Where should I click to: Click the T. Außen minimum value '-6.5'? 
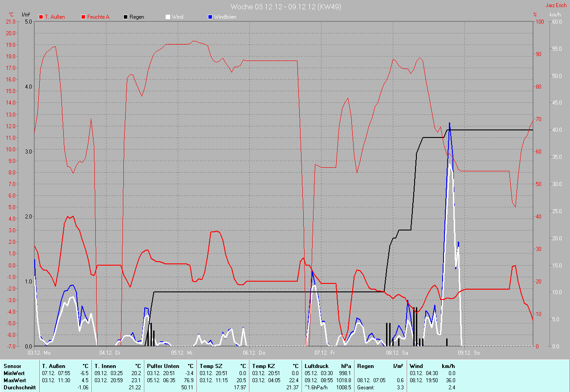[83, 373]
